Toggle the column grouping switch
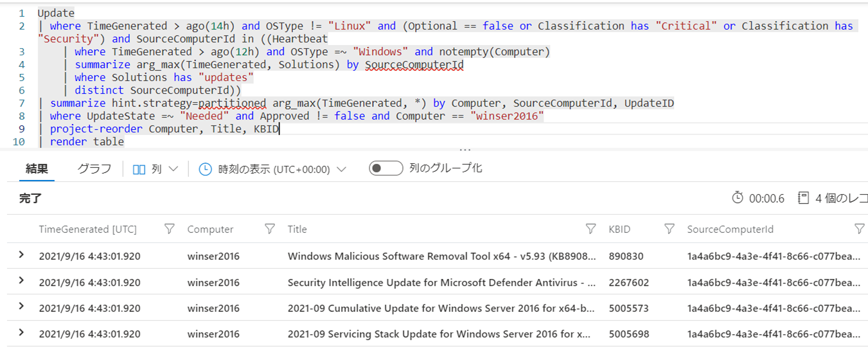The height and width of the screenshot is (351, 868). point(385,168)
